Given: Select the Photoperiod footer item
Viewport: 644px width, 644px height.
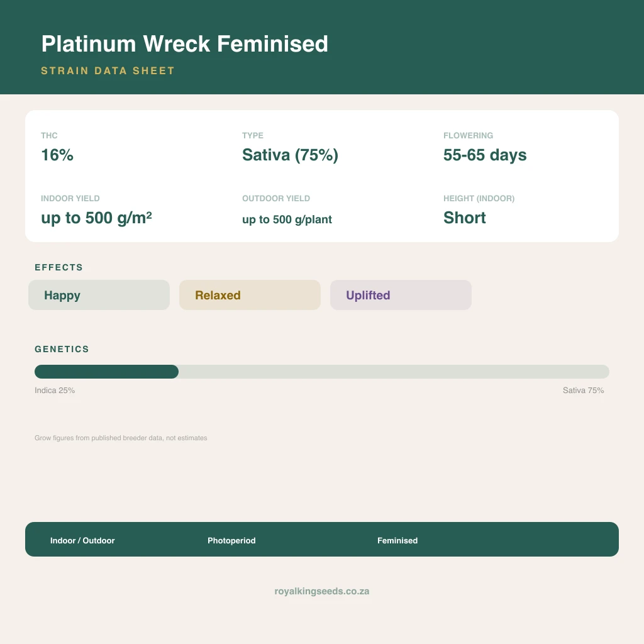Looking at the screenshot, I should [231, 540].
